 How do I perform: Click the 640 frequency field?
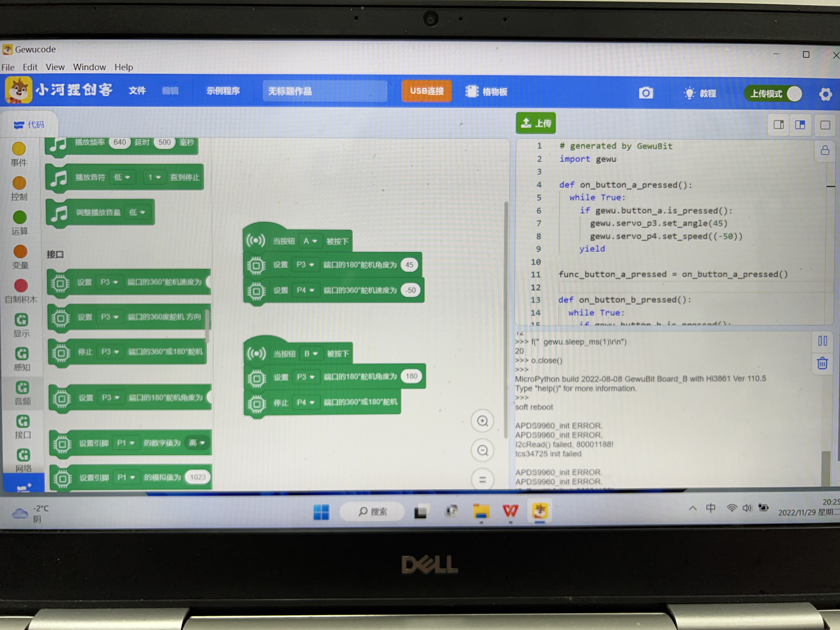tap(120, 142)
